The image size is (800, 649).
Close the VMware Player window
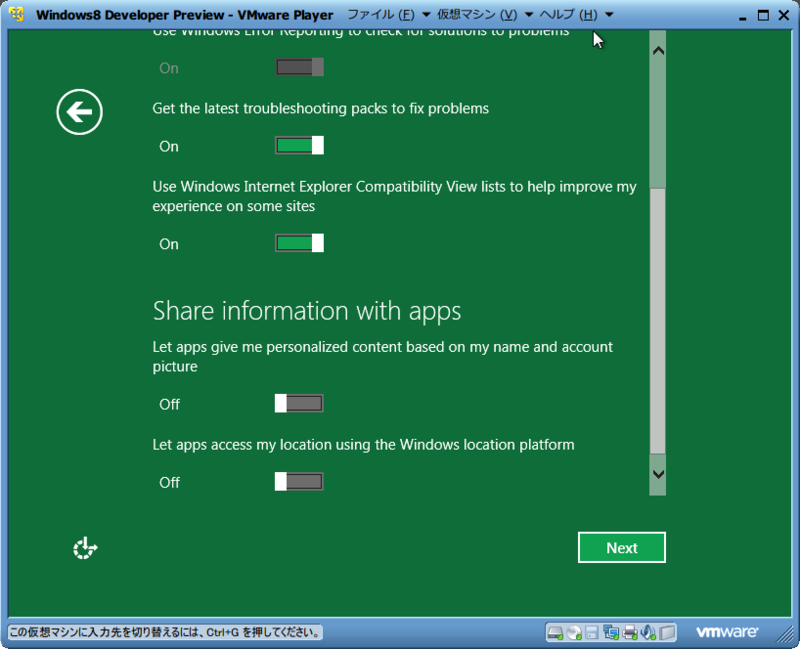[784, 15]
